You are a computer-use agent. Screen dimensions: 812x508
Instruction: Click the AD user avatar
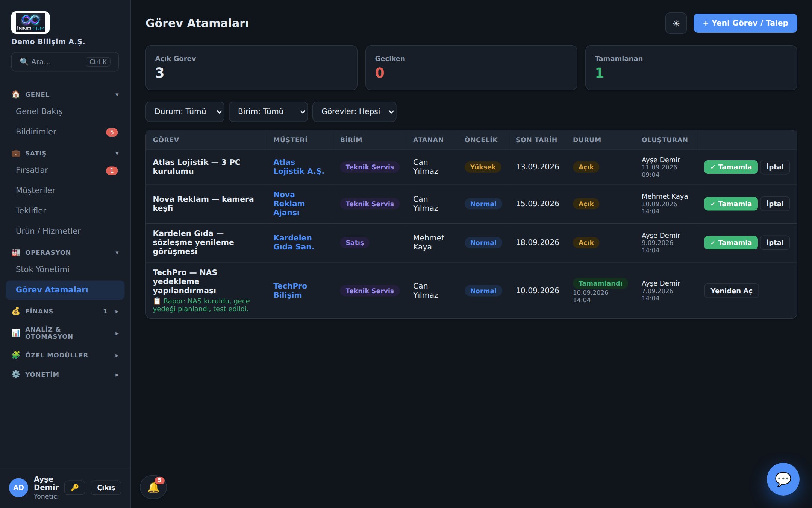click(18, 488)
